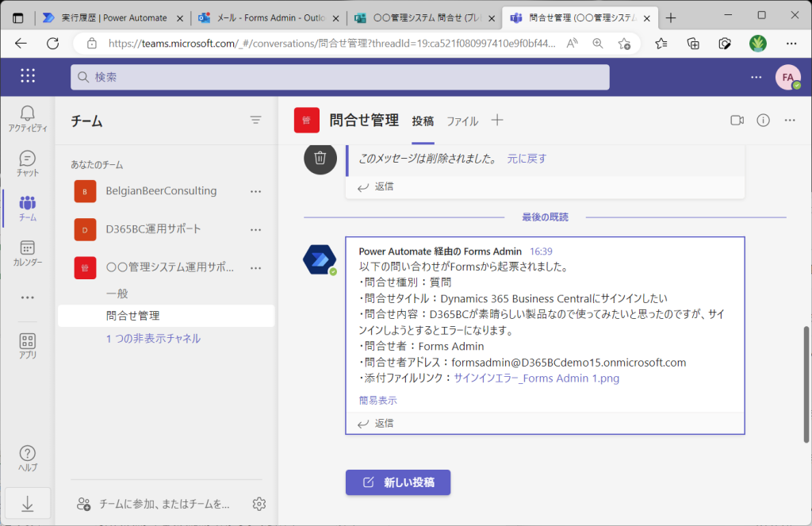Click the 新しい投稿 button

(398, 482)
